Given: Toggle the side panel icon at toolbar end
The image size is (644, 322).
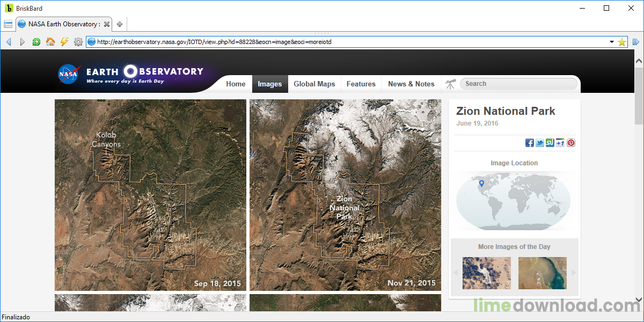Looking at the screenshot, I should 636,42.
